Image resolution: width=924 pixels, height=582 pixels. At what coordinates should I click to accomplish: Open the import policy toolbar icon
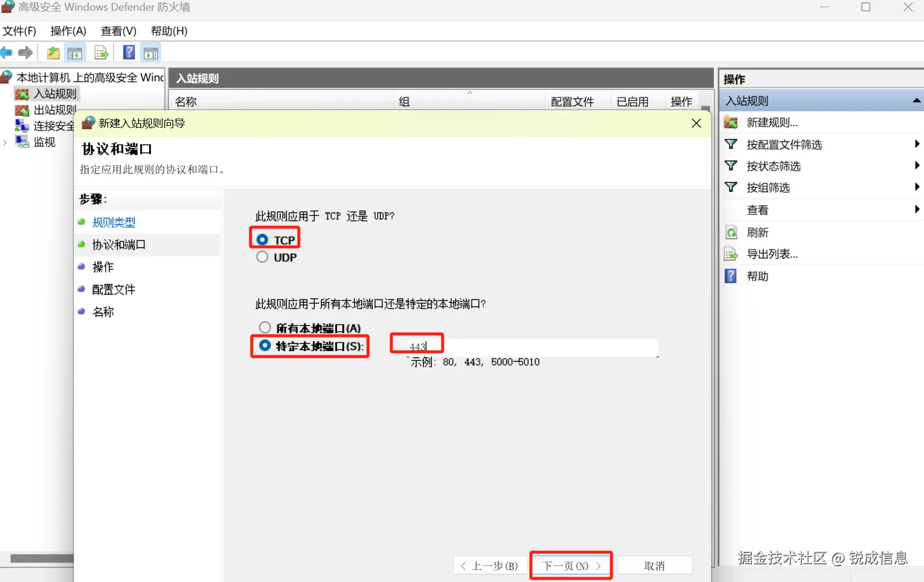click(x=52, y=52)
